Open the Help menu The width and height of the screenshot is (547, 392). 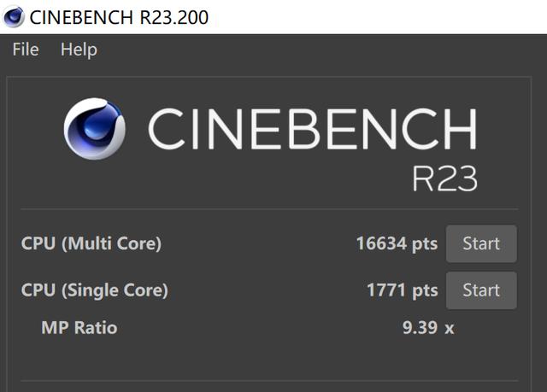tap(79, 50)
